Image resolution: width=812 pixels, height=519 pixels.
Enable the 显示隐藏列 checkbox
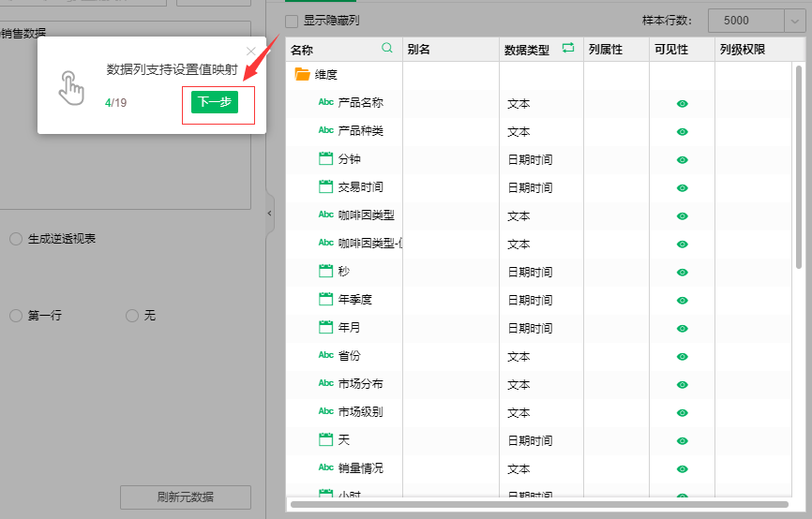[292, 22]
